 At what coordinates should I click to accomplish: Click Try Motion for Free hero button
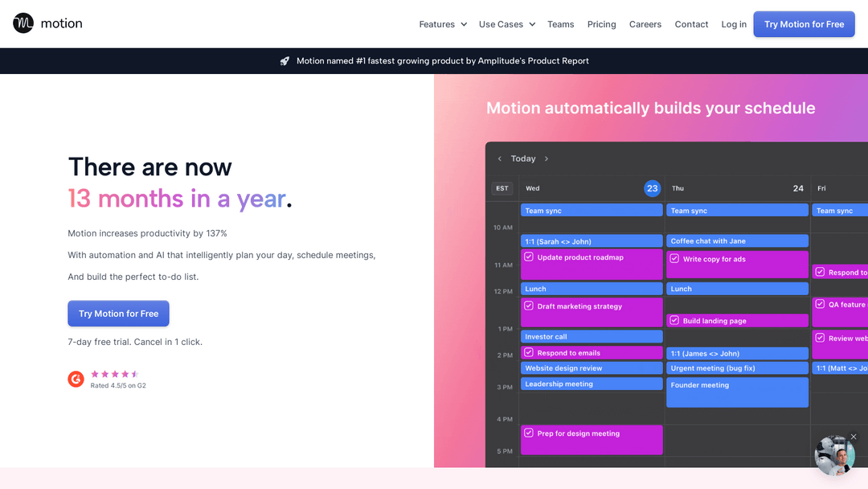118,314
